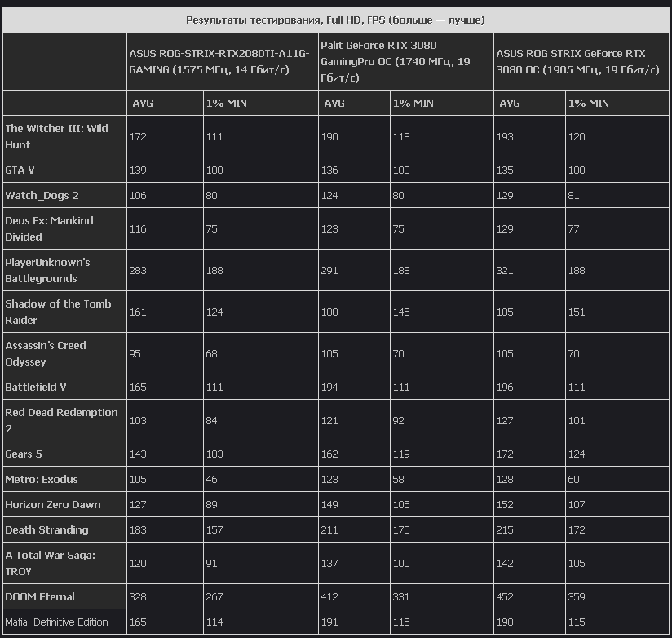Click Battlefield V value 194
This screenshot has width=672, height=638.
pyautogui.click(x=329, y=388)
